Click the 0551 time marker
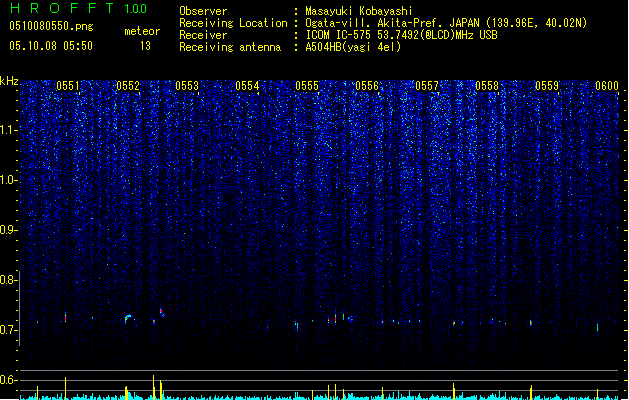 [x=68, y=86]
